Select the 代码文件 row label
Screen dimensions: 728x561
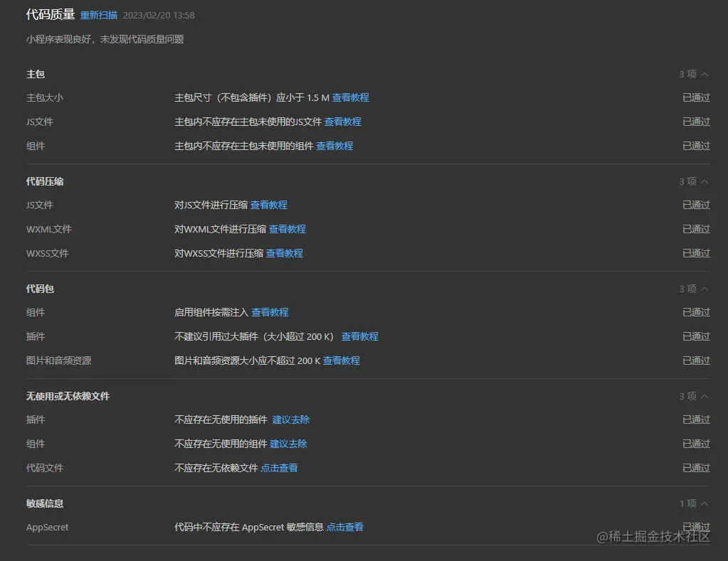(x=45, y=468)
